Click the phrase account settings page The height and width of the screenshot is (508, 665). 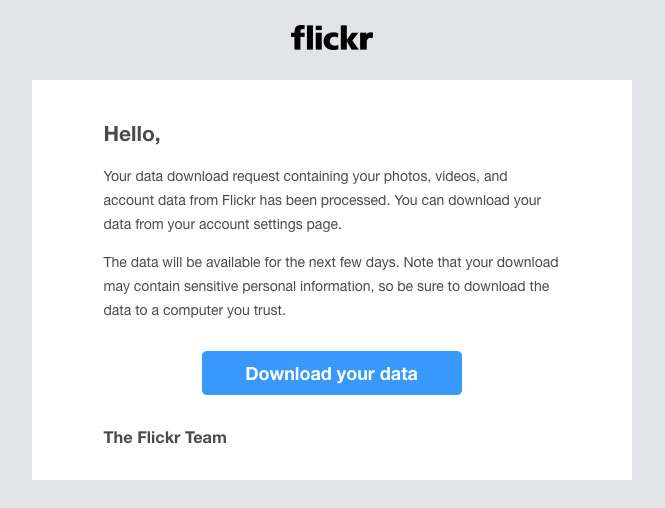270,225
